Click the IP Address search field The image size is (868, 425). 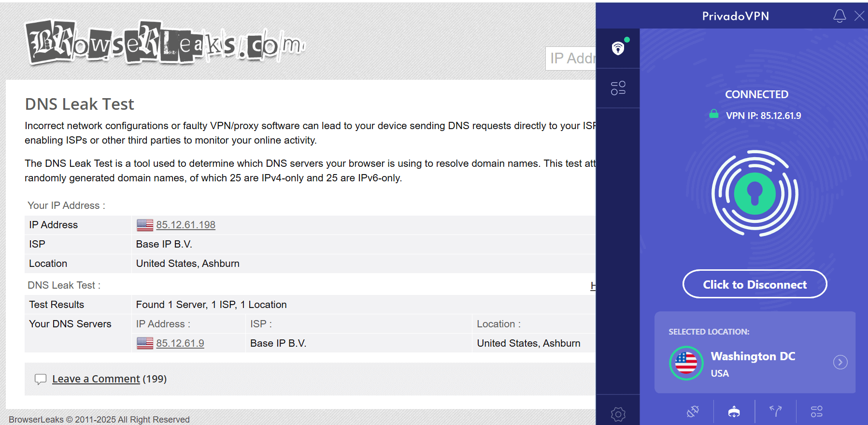[570, 59]
